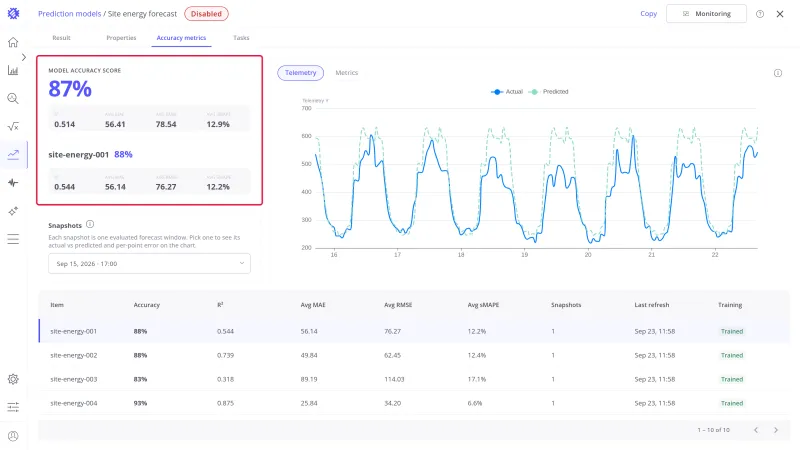The image size is (800, 450).
Task: Click the 87% model accuracy score
Action: coord(70,89)
